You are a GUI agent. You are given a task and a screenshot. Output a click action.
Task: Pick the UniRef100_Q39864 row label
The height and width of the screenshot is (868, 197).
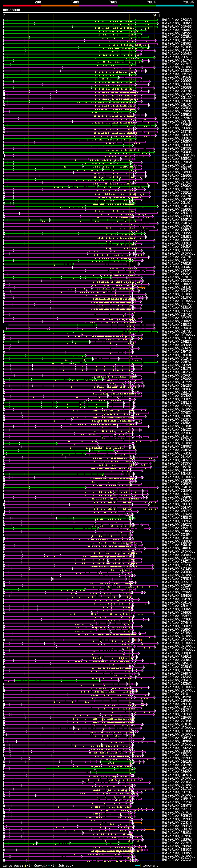[x=177, y=111]
